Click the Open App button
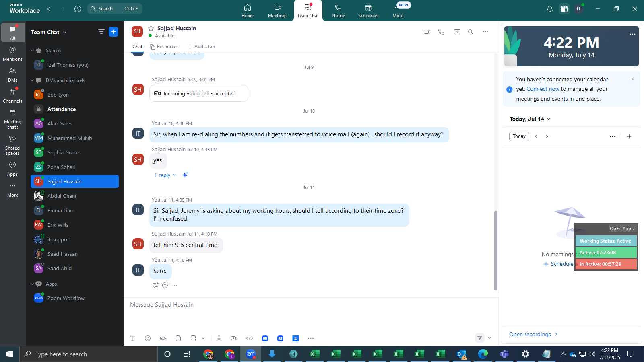The width and height of the screenshot is (644, 362). click(622, 228)
